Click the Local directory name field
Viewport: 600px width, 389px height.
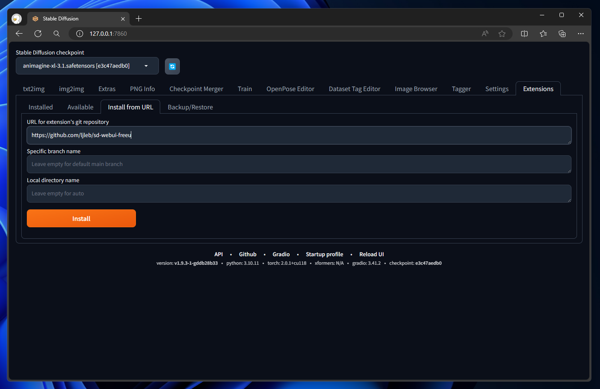click(299, 194)
